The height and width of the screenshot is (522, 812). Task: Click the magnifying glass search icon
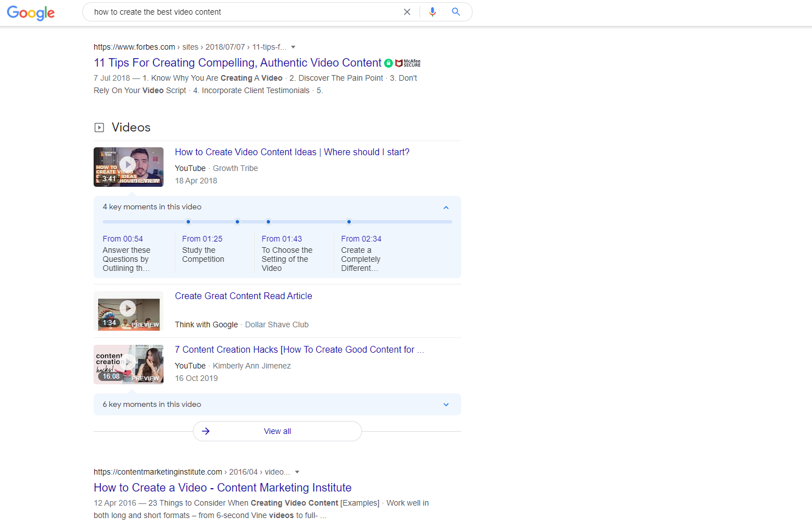click(456, 12)
